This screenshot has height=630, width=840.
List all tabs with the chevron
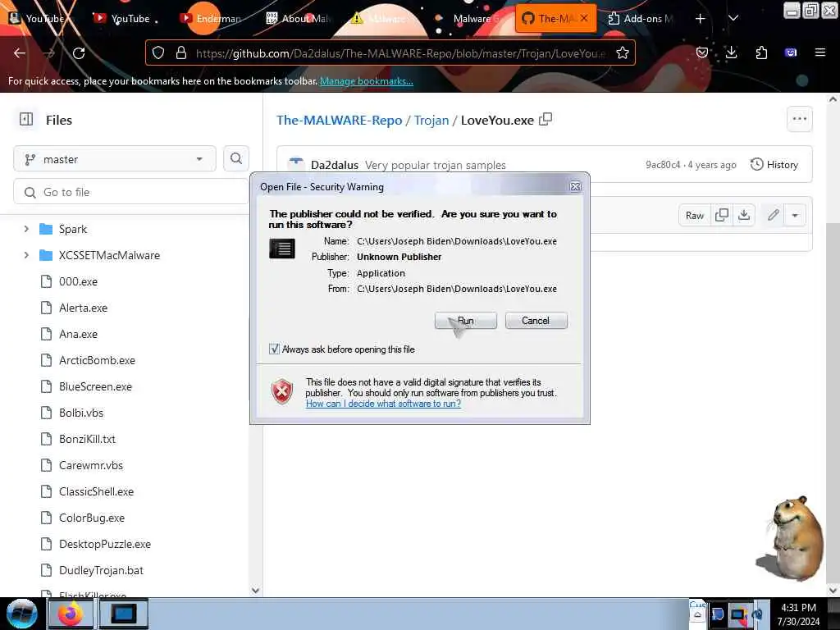[733, 19]
